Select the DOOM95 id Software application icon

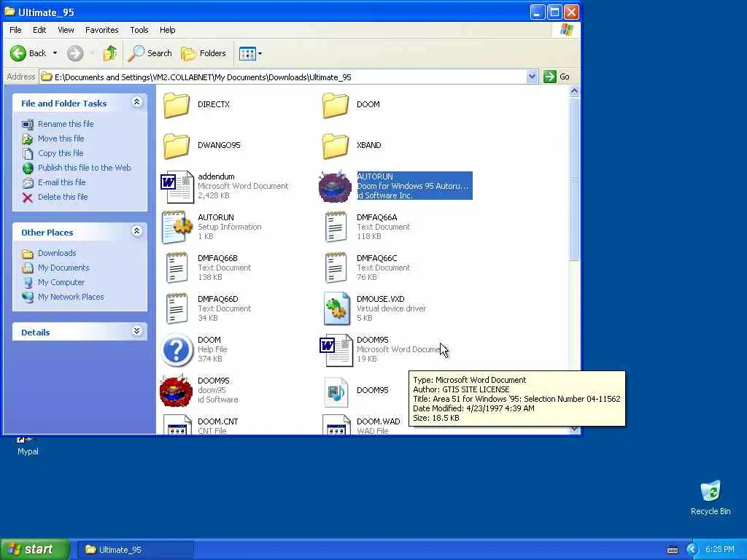177,391
